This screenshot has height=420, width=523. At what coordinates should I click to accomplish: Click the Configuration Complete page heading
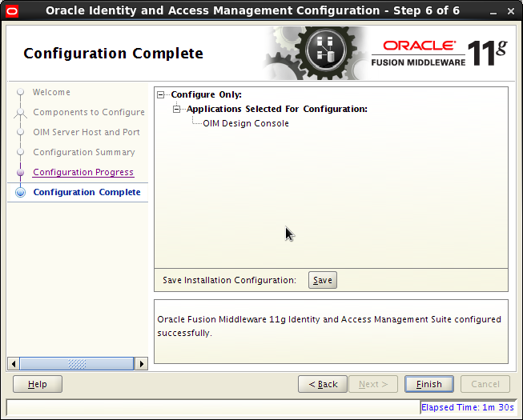(x=114, y=54)
